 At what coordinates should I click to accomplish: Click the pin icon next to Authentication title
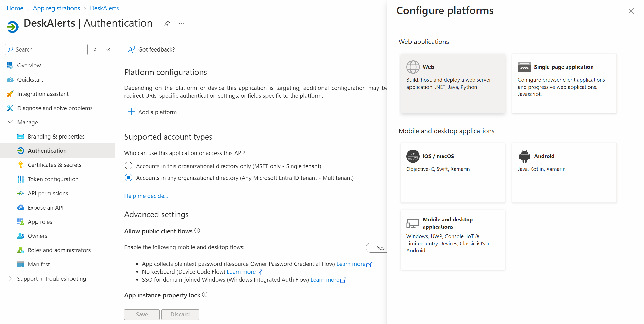pyautogui.click(x=167, y=24)
